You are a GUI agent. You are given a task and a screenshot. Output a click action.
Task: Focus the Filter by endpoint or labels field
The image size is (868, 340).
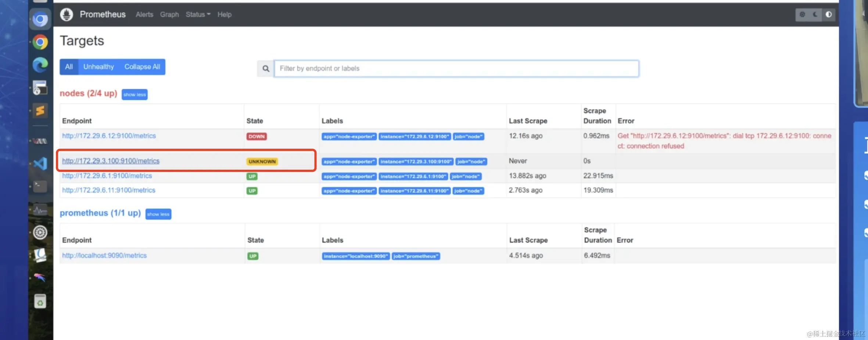pyautogui.click(x=456, y=69)
